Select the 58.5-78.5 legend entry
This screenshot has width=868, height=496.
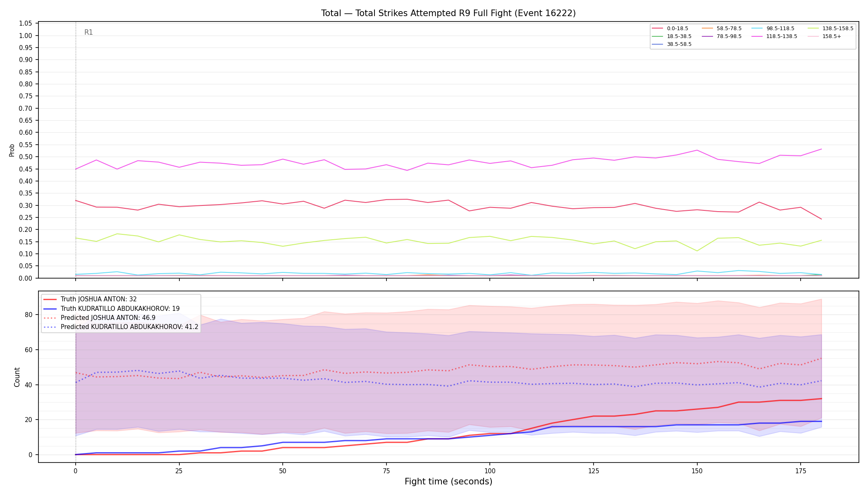point(722,29)
